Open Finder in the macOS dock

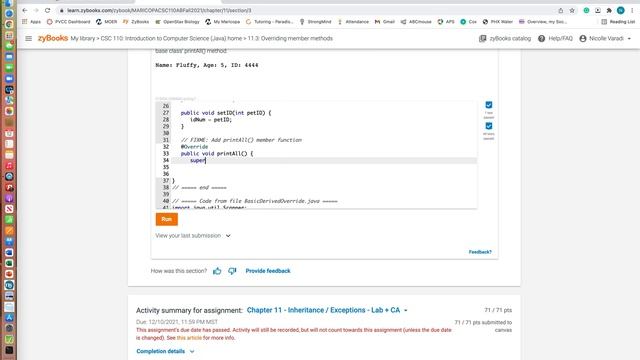click(x=9, y=3)
